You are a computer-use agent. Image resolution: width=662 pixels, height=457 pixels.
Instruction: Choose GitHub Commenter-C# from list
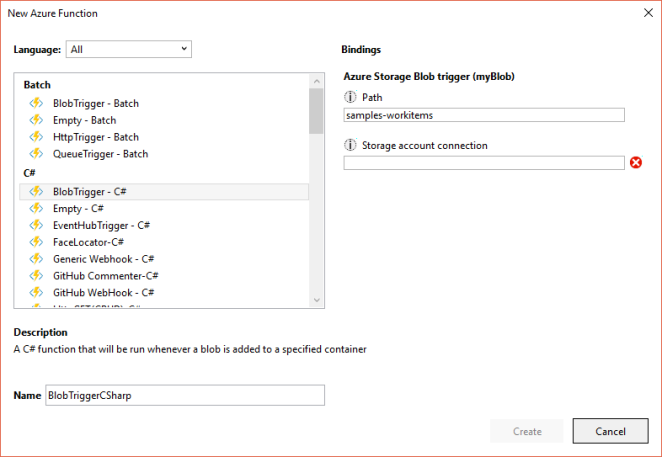pos(105,276)
